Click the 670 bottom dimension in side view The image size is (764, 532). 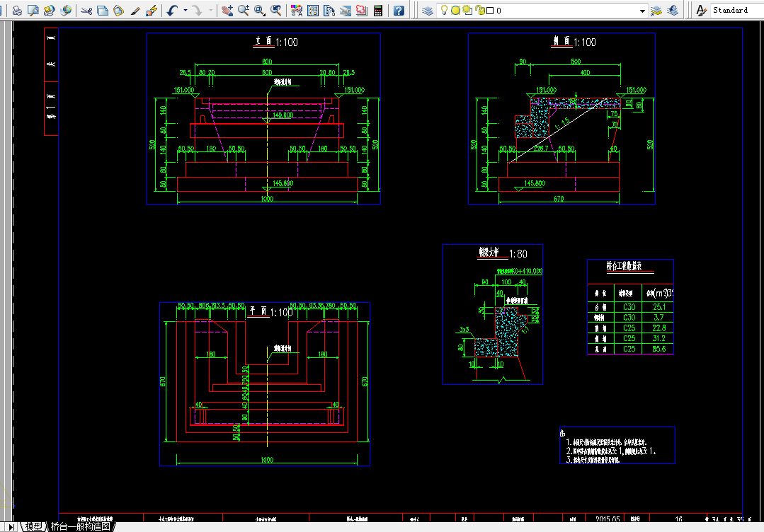(x=559, y=199)
